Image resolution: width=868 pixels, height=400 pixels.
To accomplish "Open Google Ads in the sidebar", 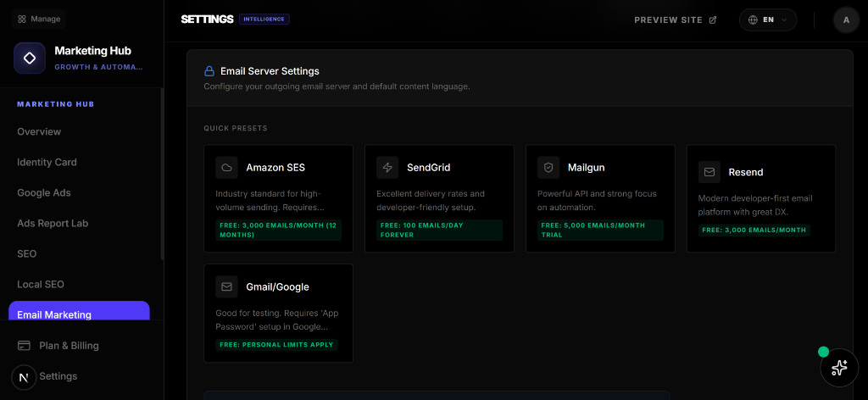I will [x=44, y=193].
